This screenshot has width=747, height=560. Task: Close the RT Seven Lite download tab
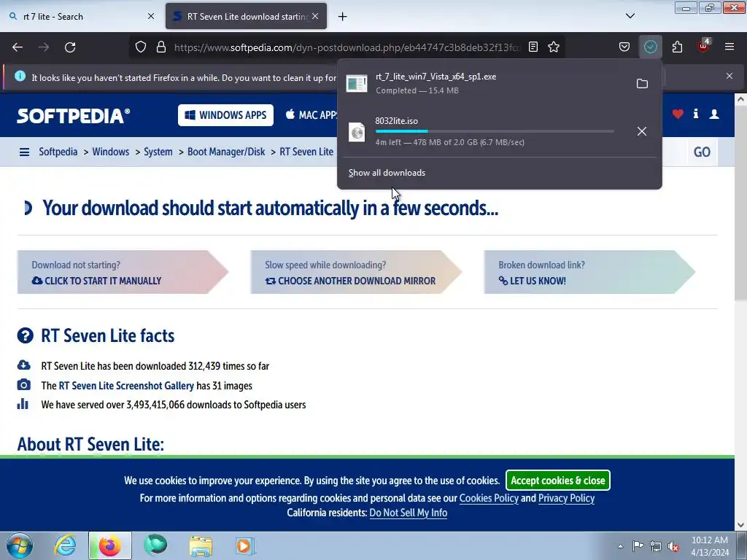click(x=315, y=16)
